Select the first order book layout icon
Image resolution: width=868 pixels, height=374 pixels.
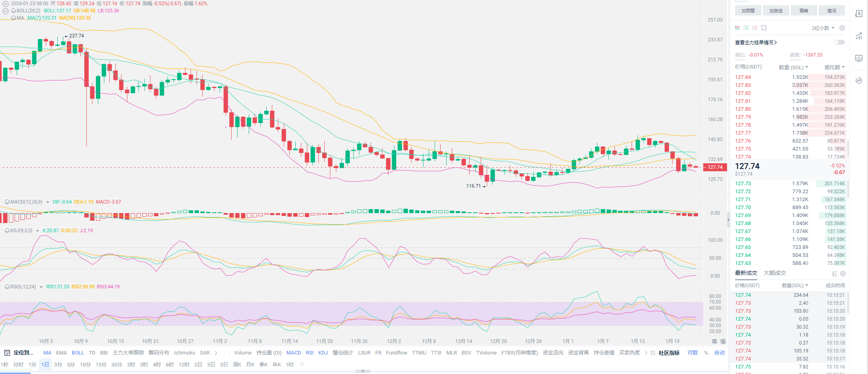point(737,28)
